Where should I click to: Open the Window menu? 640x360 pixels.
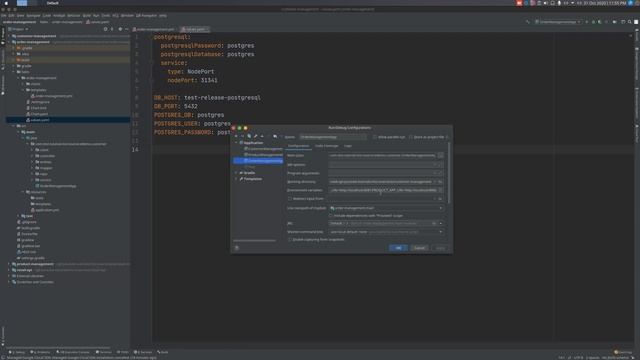click(127, 16)
